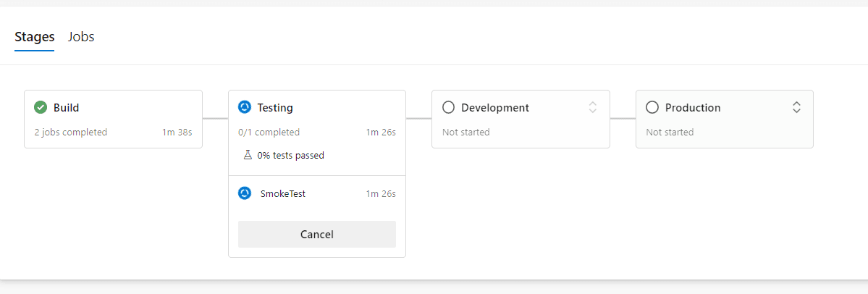Switch to the Stages tab
The image size is (868, 294).
[x=34, y=37]
